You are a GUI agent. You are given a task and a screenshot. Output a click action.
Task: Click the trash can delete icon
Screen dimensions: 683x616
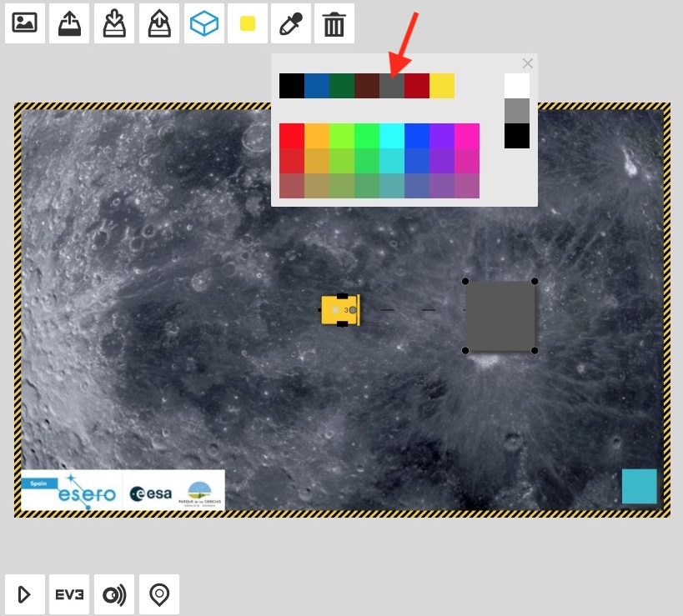pyautogui.click(x=334, y=23)
